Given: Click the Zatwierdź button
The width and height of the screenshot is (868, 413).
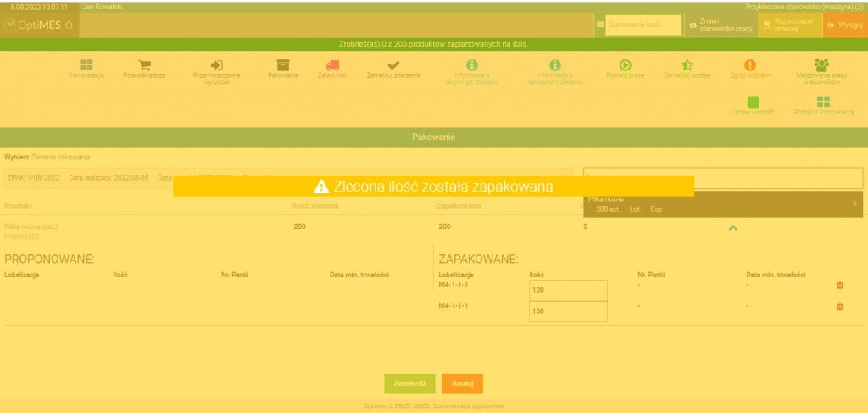Looking at the screenshot, I should coord(409,383).
